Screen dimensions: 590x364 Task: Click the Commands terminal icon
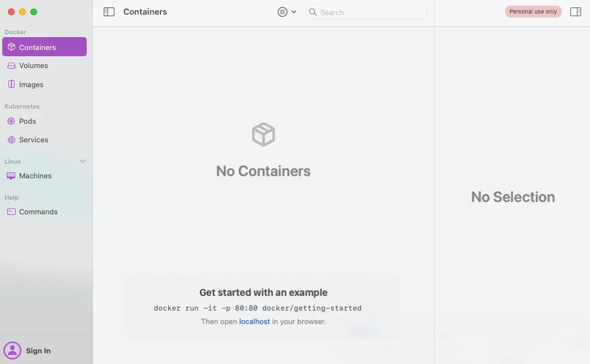(11, 212)
